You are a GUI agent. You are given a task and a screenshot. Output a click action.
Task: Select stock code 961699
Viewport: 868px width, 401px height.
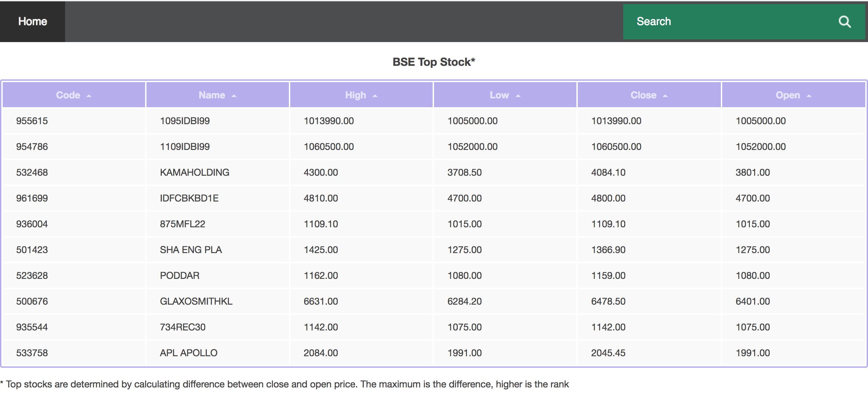click(x=32, y=198)
